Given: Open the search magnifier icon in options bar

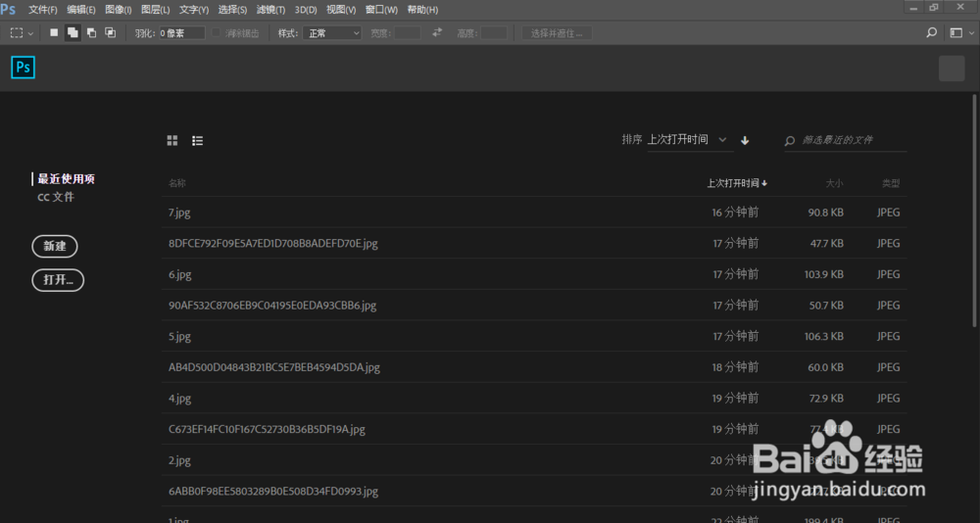Looking at the screenshot, I should [x=931, y=33].
